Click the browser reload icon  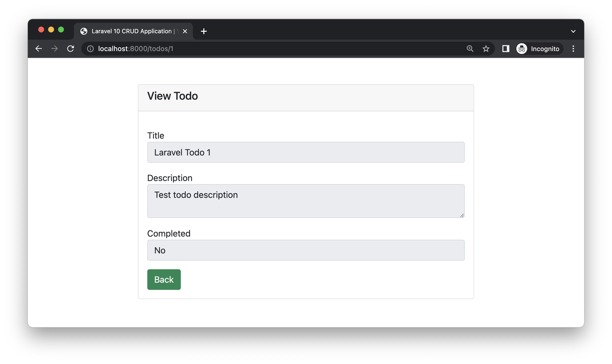[x=71, y=49]
